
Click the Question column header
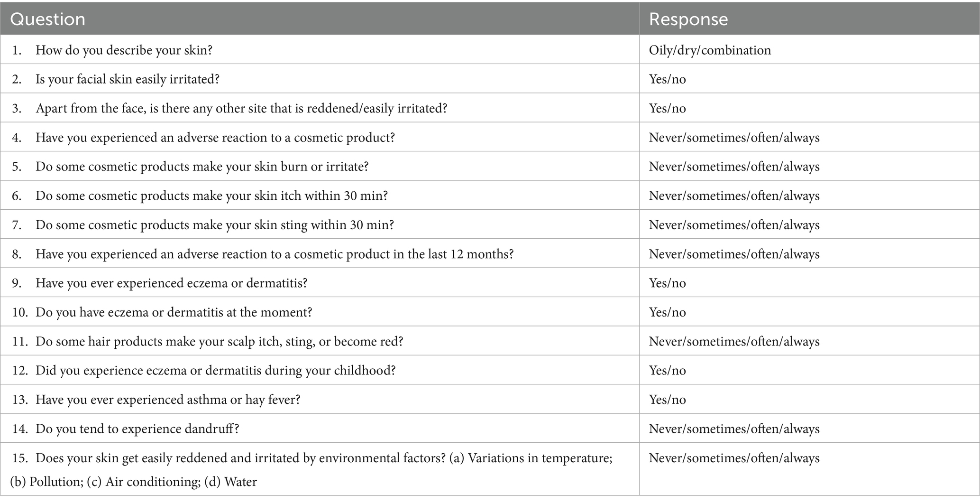click(x=47, y=19)
